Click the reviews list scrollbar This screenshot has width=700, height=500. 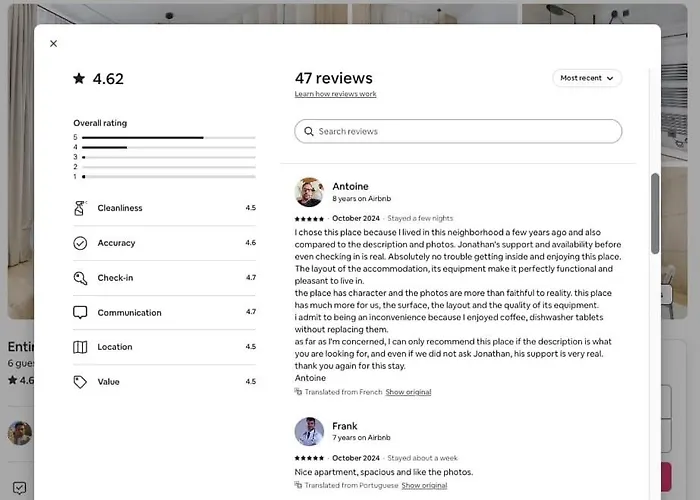pos(655,212)
